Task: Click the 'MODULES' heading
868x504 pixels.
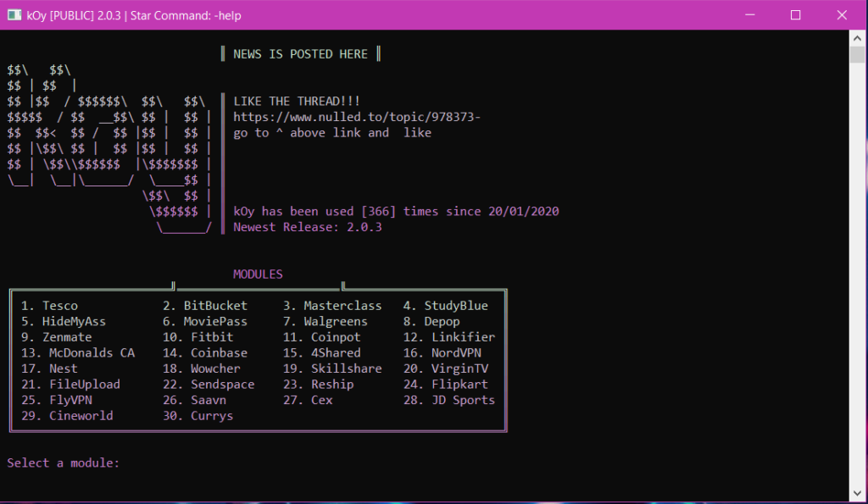Action: [x=258, y=274]
